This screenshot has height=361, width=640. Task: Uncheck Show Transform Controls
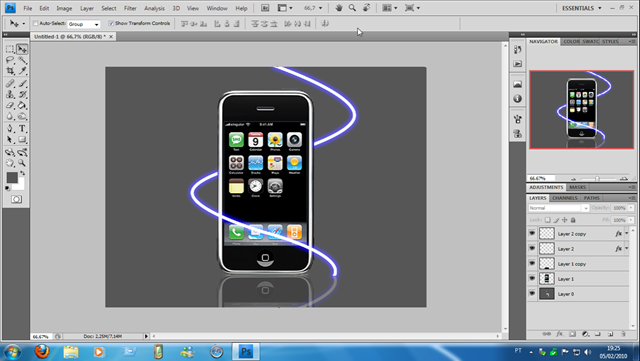pyautogui.click(x=111, y=23)
